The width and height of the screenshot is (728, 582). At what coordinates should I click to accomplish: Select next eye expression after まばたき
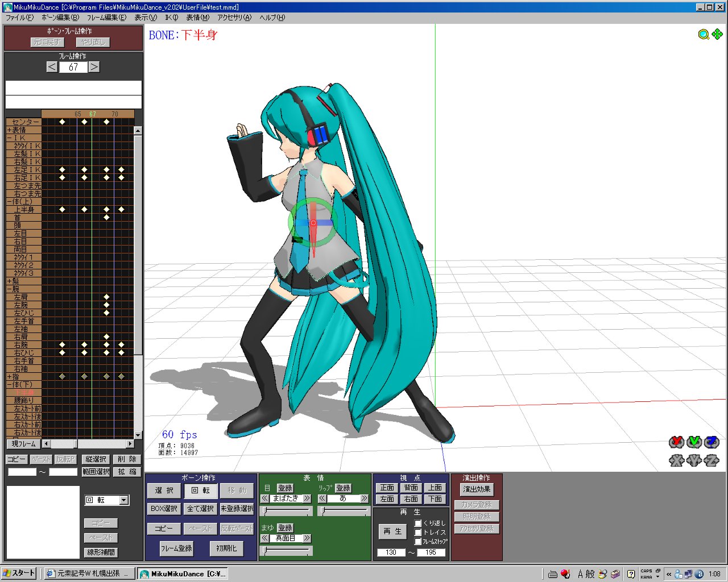pos(307,498)
